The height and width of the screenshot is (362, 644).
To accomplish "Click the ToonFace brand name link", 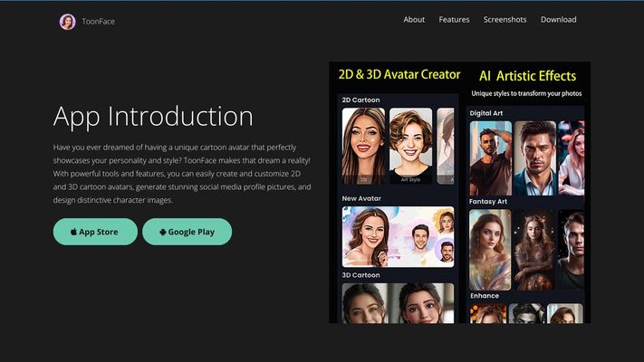I will pos(98,22).
